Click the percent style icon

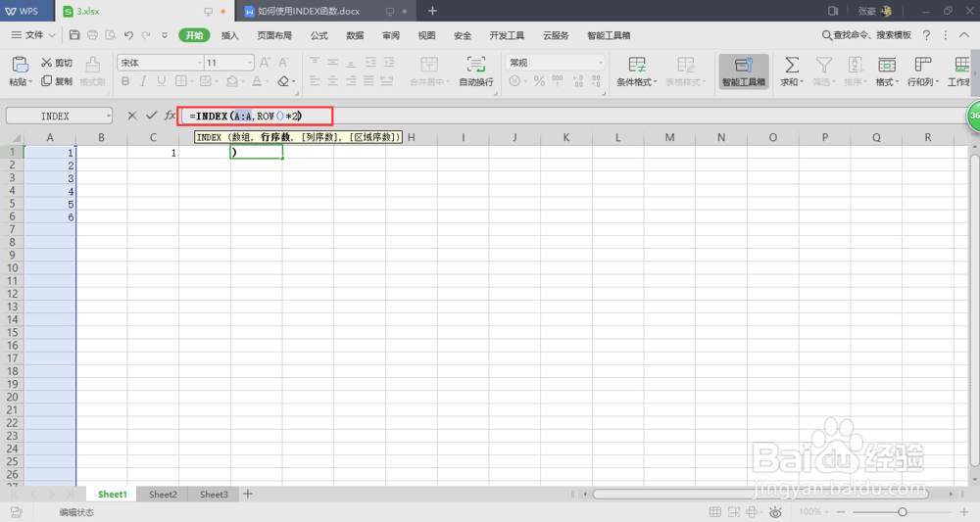coord(539,81)
